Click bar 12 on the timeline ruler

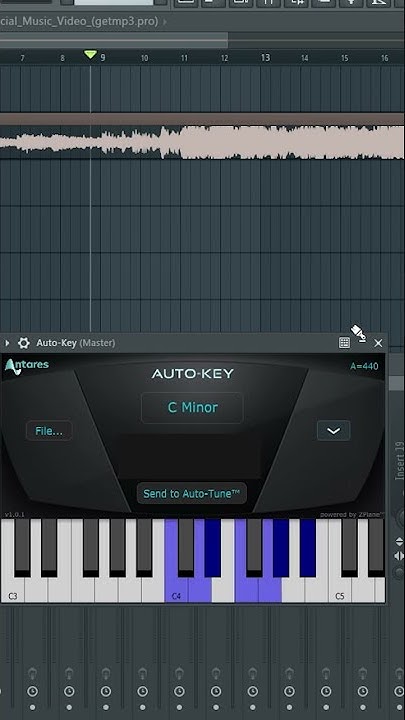tap(224, 58)
